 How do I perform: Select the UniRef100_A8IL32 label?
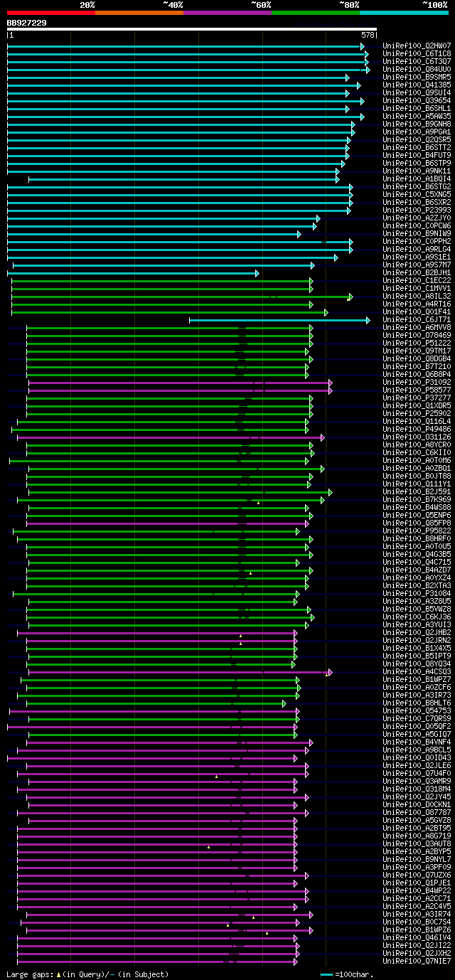[417, 296]
